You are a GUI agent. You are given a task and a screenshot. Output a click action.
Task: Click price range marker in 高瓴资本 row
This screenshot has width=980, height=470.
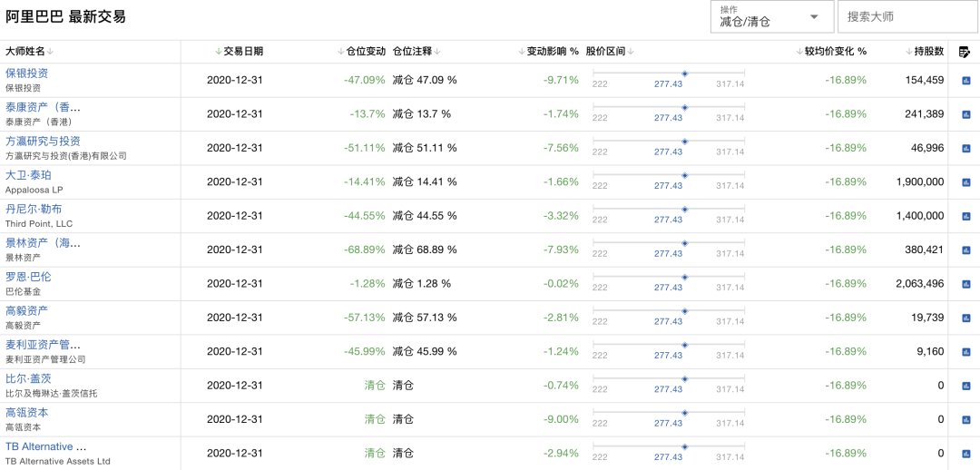coord(684,413)
